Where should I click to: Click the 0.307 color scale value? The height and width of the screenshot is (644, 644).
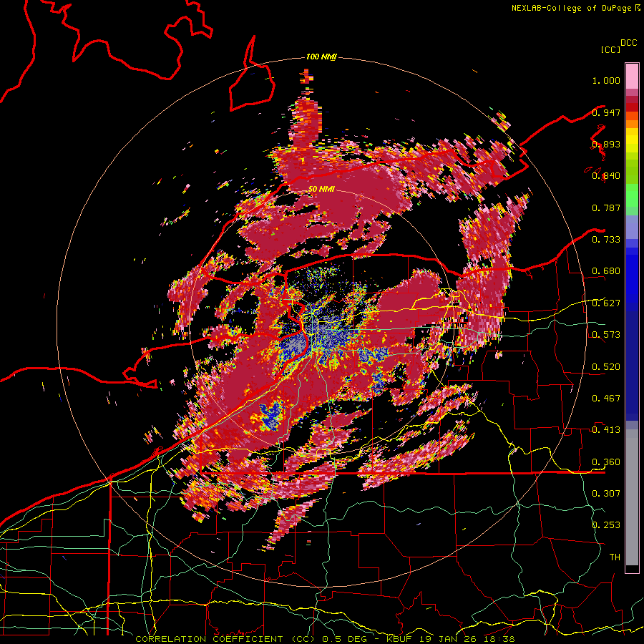coord(606,494)
